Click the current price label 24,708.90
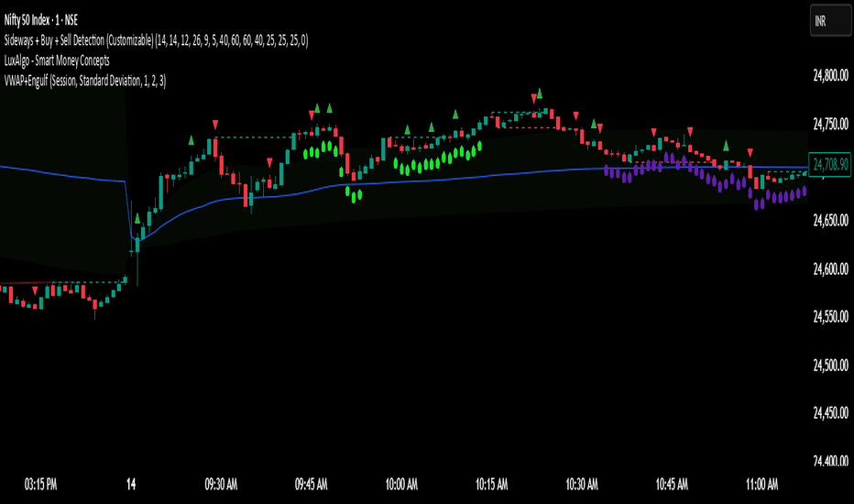The image size is (854, 504). 830,164
